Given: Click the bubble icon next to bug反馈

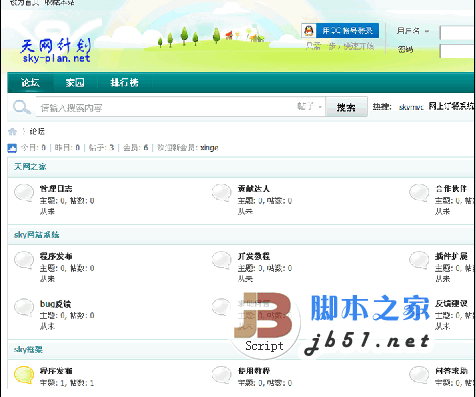Looking at the screenshot, I should pyautogui.click(x=24, y=307).
